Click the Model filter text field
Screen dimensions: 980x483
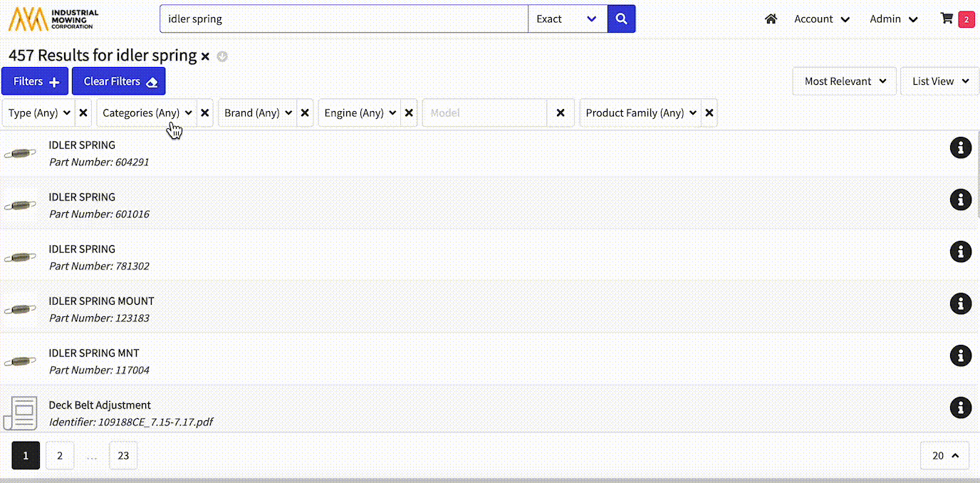tap(485, 113)
